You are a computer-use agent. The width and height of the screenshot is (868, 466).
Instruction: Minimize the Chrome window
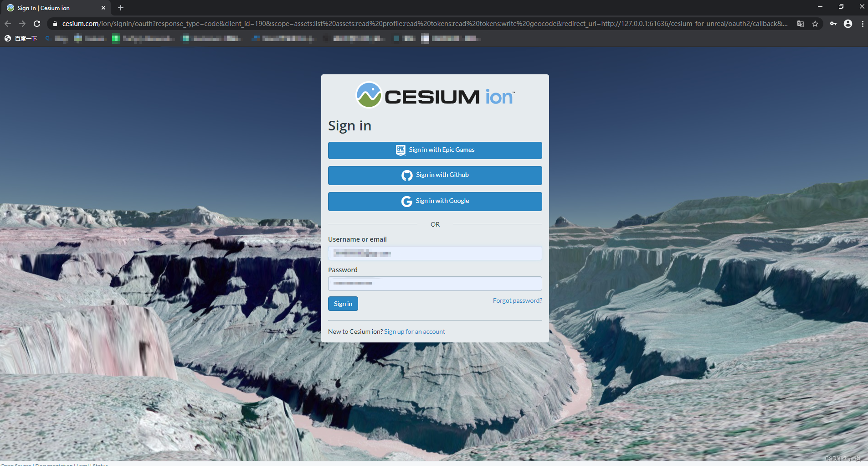[820, 7]
